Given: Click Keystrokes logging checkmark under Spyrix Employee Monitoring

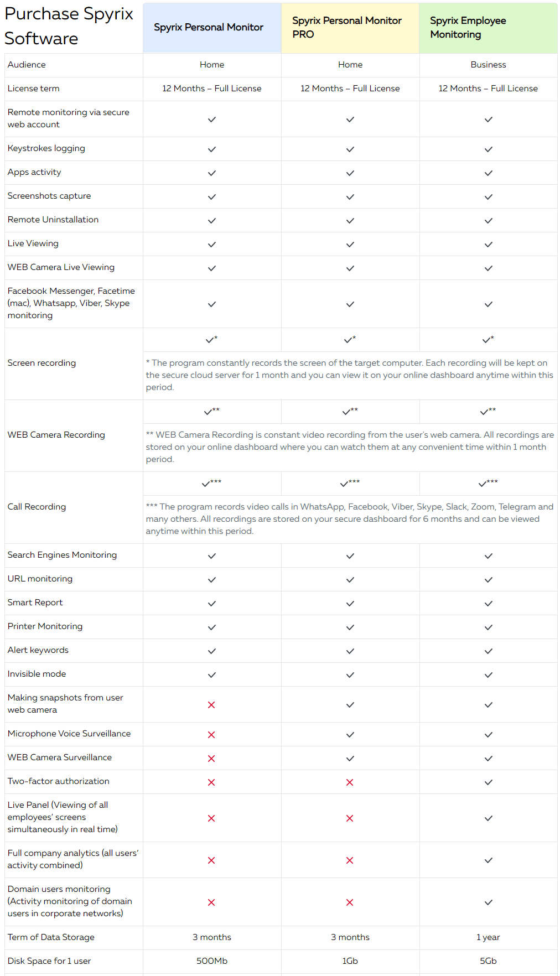Looking at the screenshot, I should pyautogui.click(x=488, y=149).
